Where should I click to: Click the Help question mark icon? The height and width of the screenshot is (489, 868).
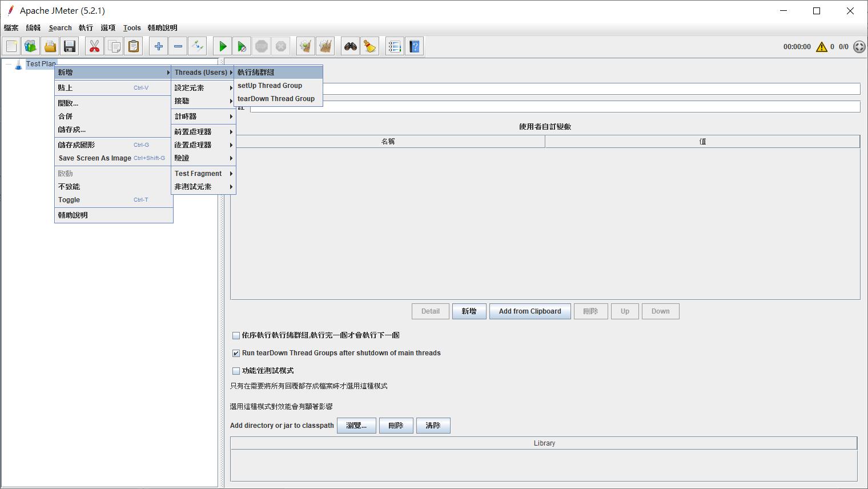pyautogui.click(x=415, y=46)
